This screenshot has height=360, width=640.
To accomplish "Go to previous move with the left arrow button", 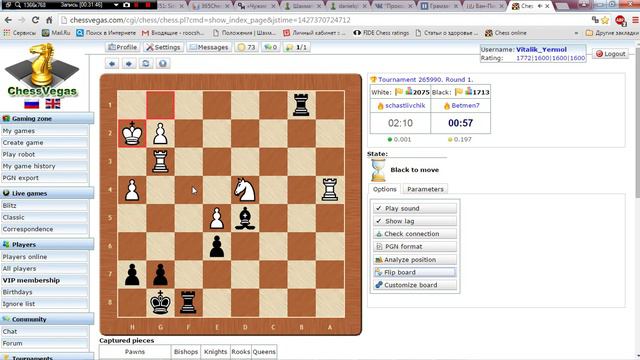I will click(x=112, y=64).
